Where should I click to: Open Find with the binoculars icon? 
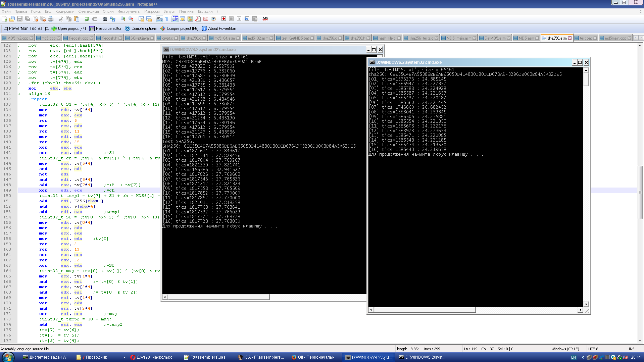pos(105,19)
